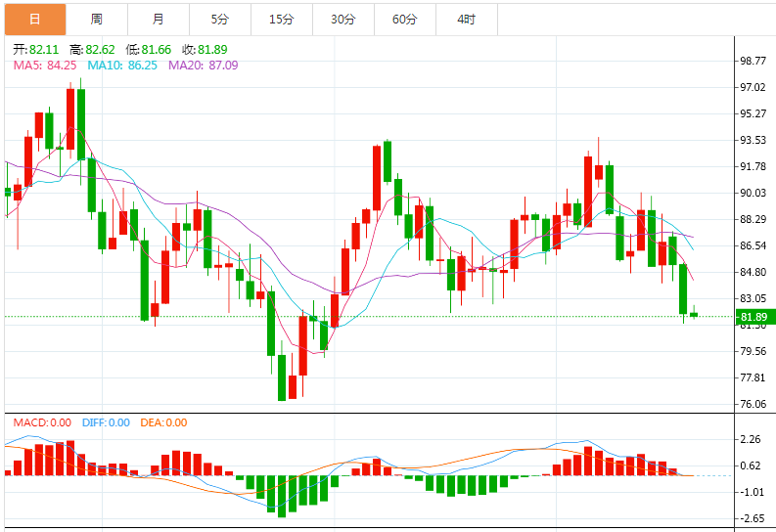Click the latest small green candlestick
This screenshot has height=532, width=776.
click(694, 314)
